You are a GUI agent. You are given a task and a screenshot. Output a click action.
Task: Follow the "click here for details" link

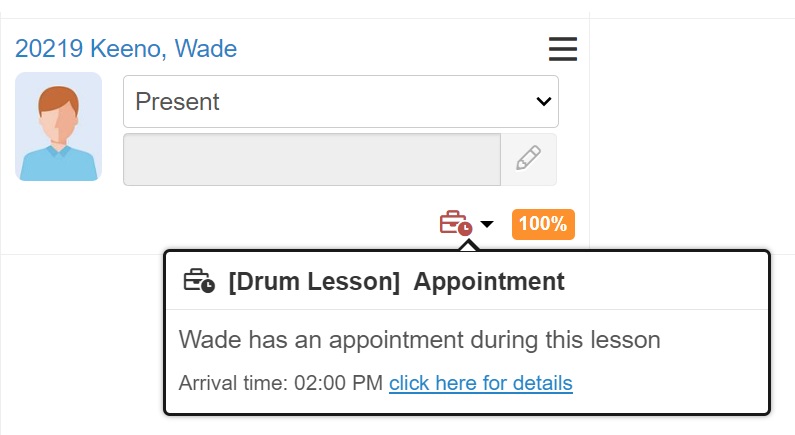click(480, 383)
